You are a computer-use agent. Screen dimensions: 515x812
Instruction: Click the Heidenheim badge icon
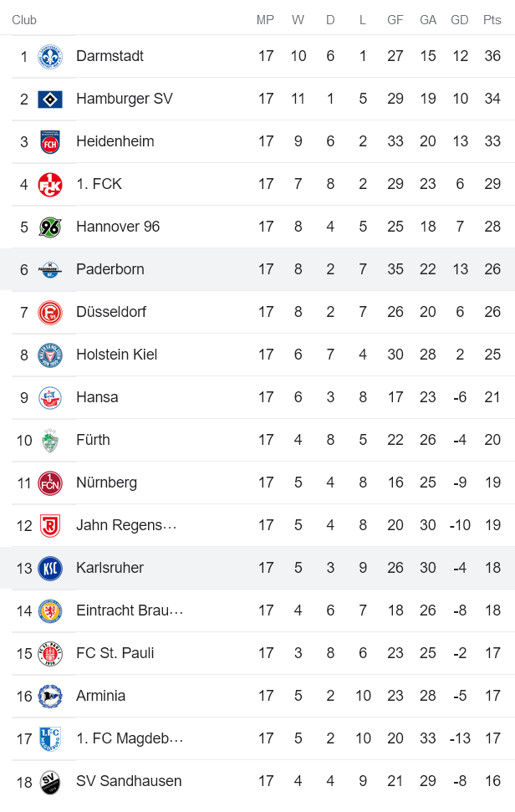(x=49, y=140)
